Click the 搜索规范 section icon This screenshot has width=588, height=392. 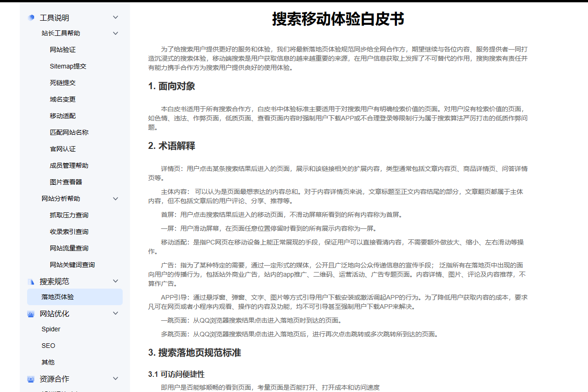31,281
